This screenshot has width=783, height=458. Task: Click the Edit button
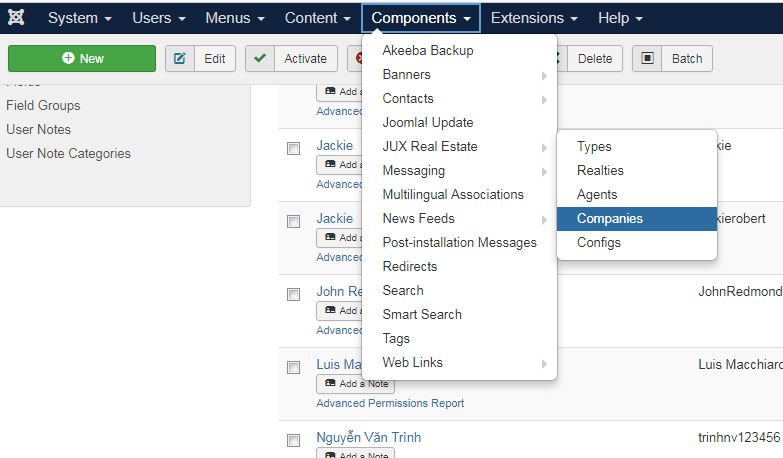pyautogui.click(x=200, y=58)
